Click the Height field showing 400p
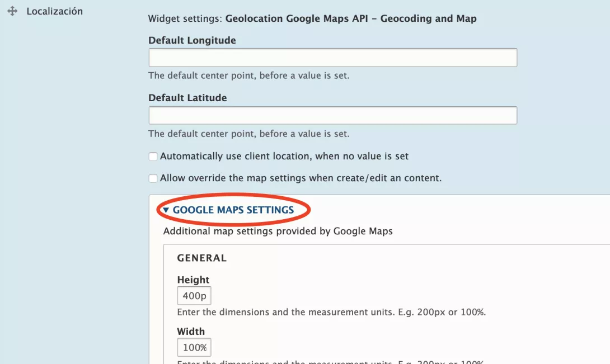 pos(194,296)
